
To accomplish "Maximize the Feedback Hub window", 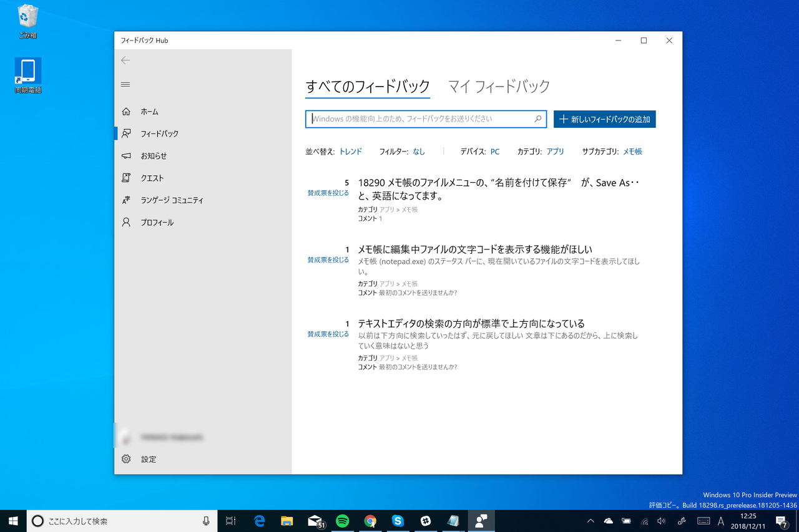I will [x=644, y=41].
